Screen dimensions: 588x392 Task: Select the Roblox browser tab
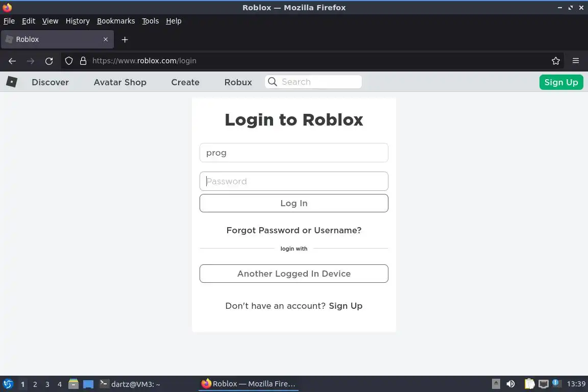click(57, 39)
